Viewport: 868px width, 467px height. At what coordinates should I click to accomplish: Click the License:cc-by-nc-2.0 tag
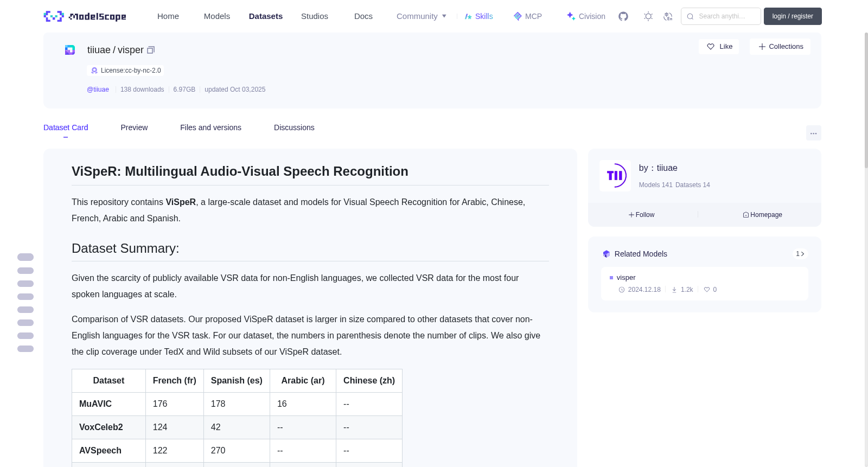pos(125,71)
